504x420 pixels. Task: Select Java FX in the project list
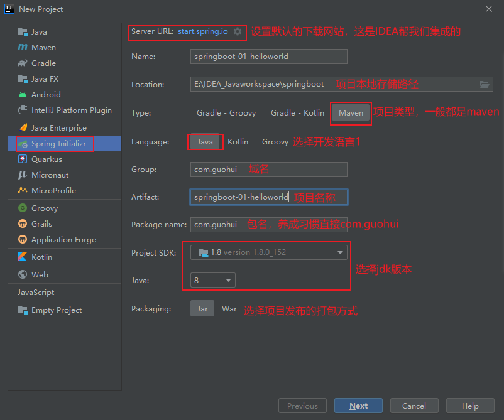[65, 78]
